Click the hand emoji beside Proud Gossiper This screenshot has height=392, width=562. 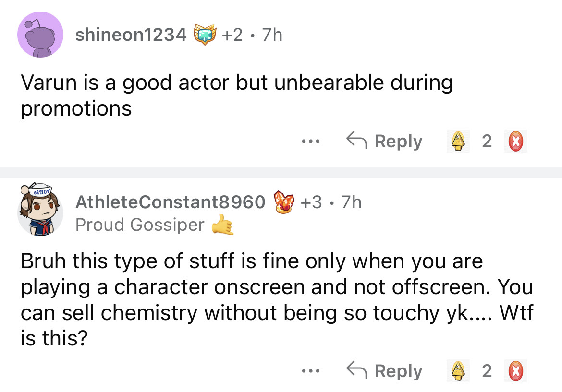tap(223, 225)
